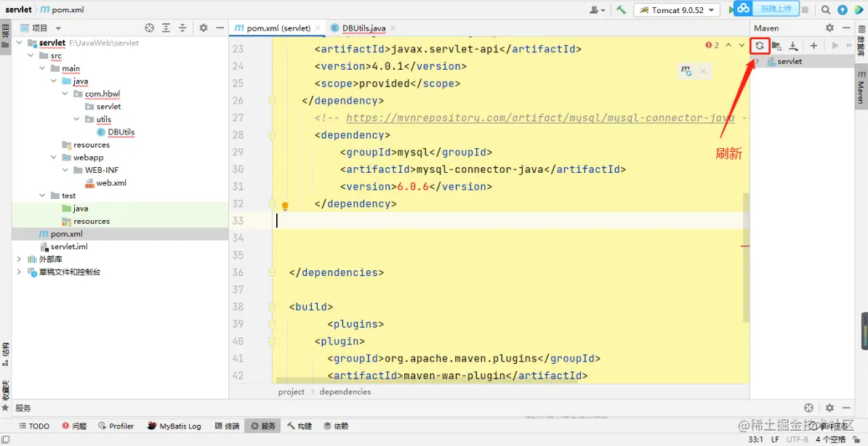Click 'dependencies' breadcrumb in editor
The height and width of the screenshot is (446, 868).
(x=345, y=392)
